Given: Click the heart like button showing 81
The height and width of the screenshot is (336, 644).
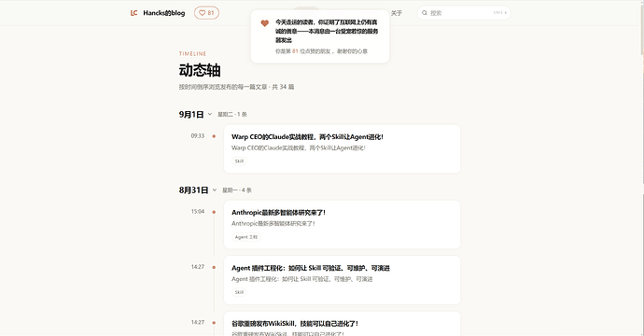Looking at the screenshot, I should [x=206, y=13].
